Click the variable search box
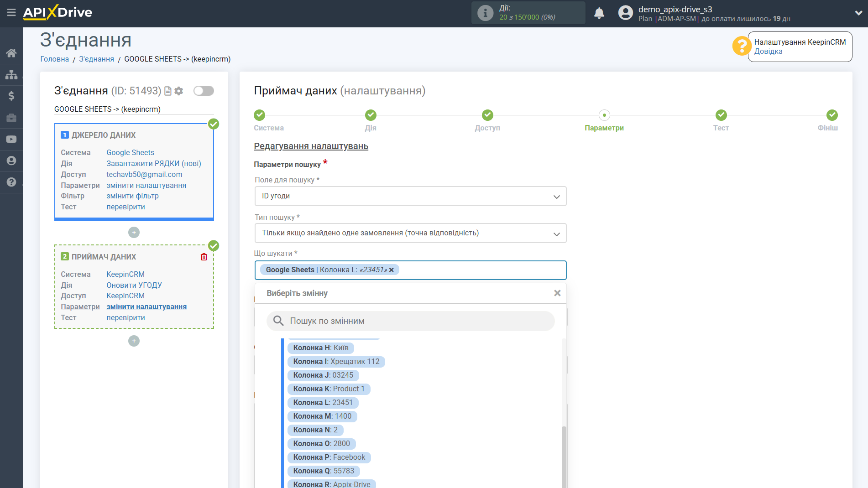868x488 pixels. pos(410,321)
